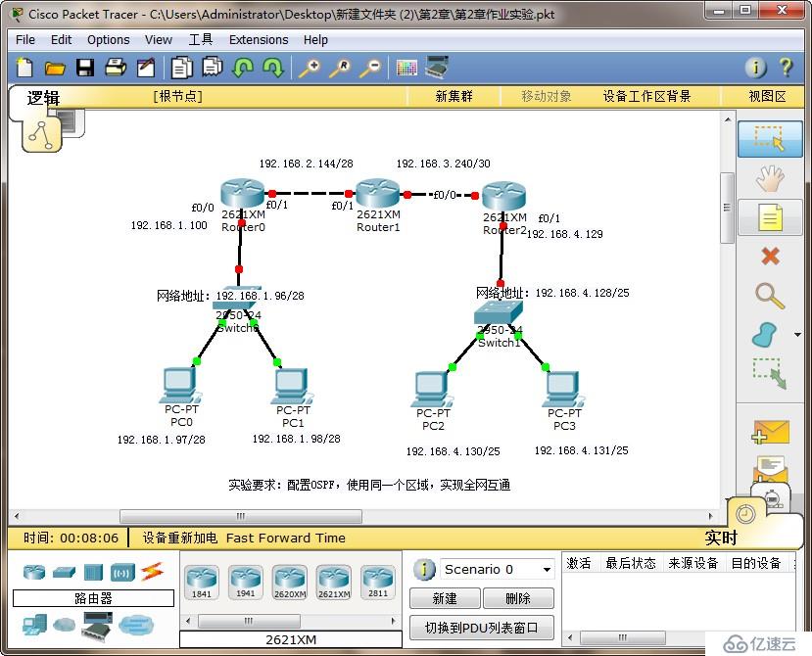The width and height of the screenshot is (812, 656).
Task: Choose the Select tool on right panel
Action: [770, 139]
